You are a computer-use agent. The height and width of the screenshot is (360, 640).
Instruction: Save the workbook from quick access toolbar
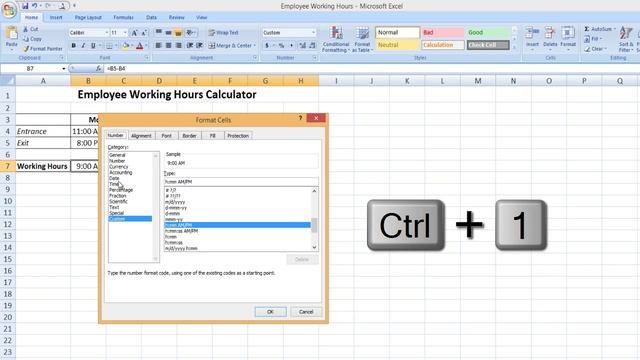coord(25,6)
